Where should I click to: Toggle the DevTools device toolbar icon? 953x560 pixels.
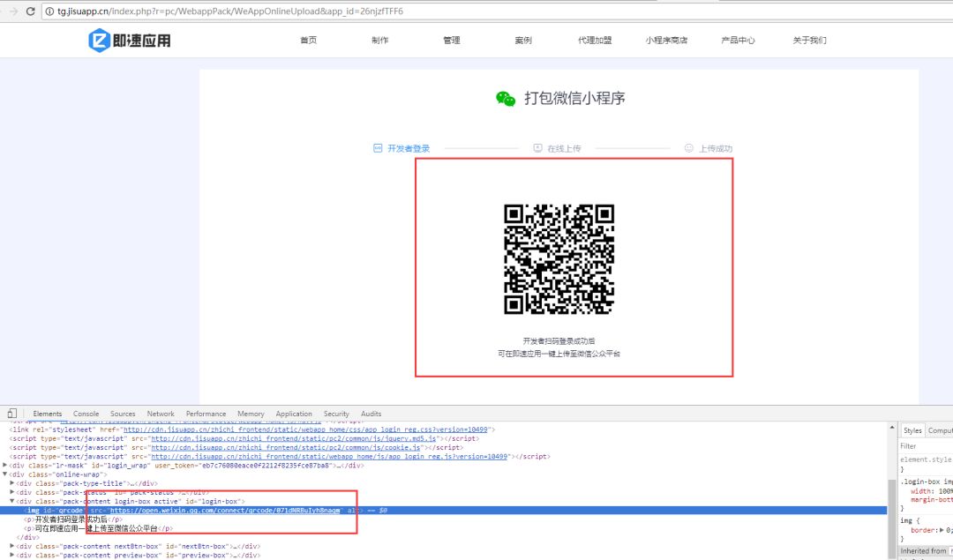tap(12, 413)
